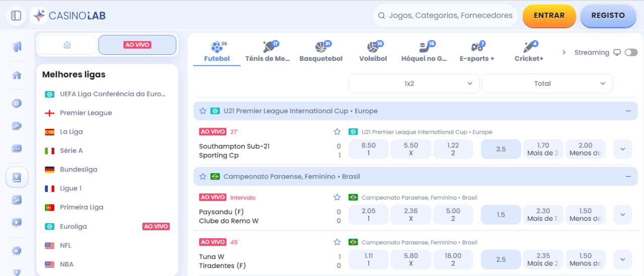Screen dimensions: 644x276
Task: Select the Voleibol sport tab
Action: coord(373,52)
